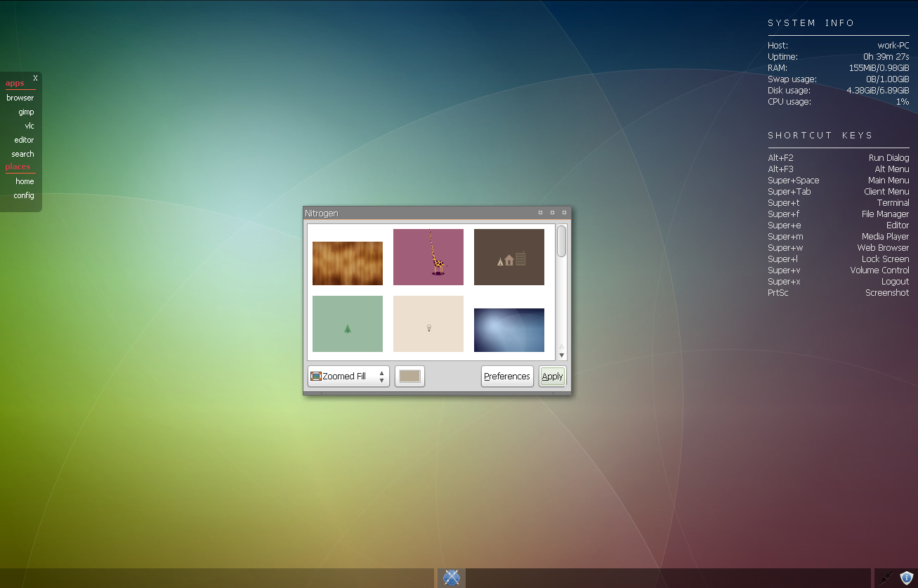The height and width of the screenshot is (588, 918).
Task: Click the Lock Screen label
Action: [x=886, y=259]
